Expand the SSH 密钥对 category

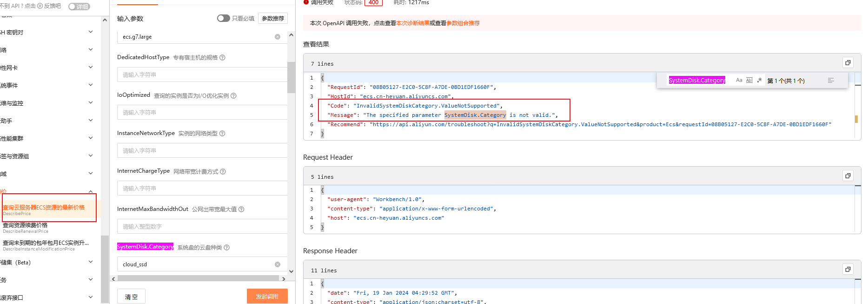[91, 32]
